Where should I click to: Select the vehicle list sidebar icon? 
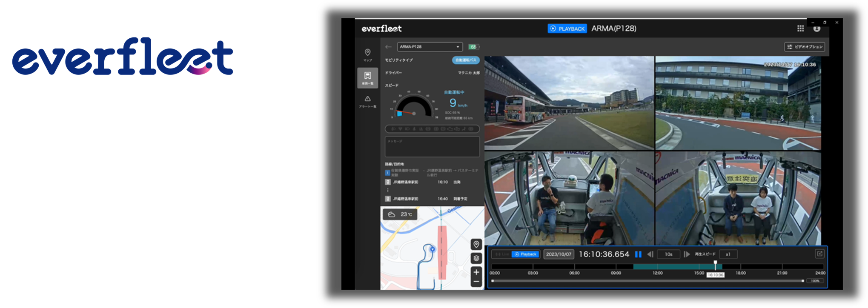coord(367,78)
